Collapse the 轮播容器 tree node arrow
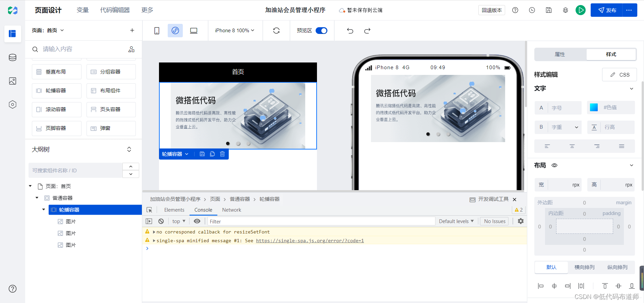This screenshot has width=644, height=303. (x=44, y=210)
